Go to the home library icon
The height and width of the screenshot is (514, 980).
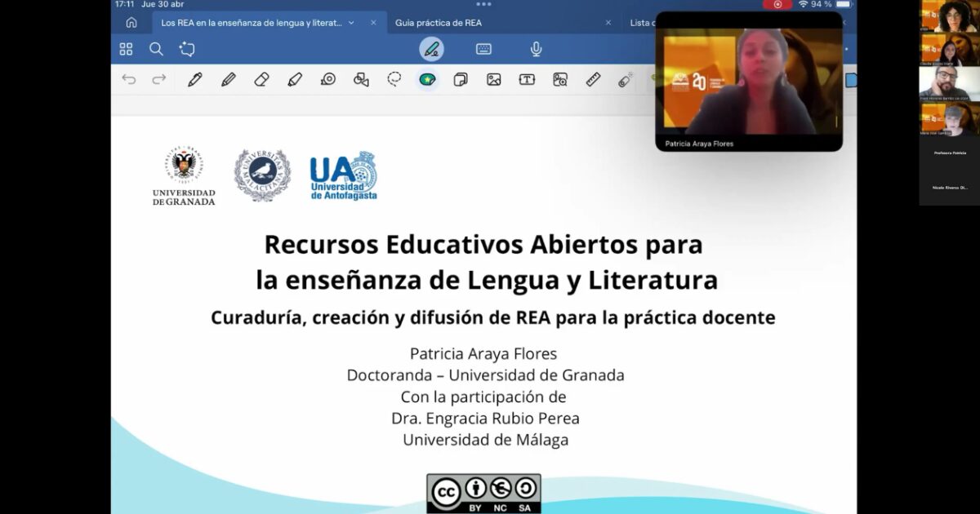pos(131,23)
